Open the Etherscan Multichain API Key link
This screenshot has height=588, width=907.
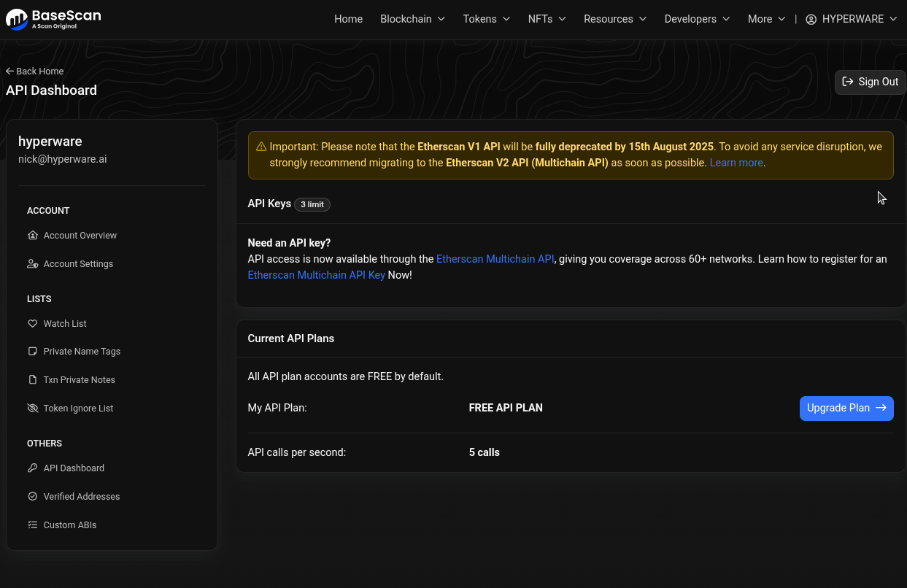[x=316, y=275]
